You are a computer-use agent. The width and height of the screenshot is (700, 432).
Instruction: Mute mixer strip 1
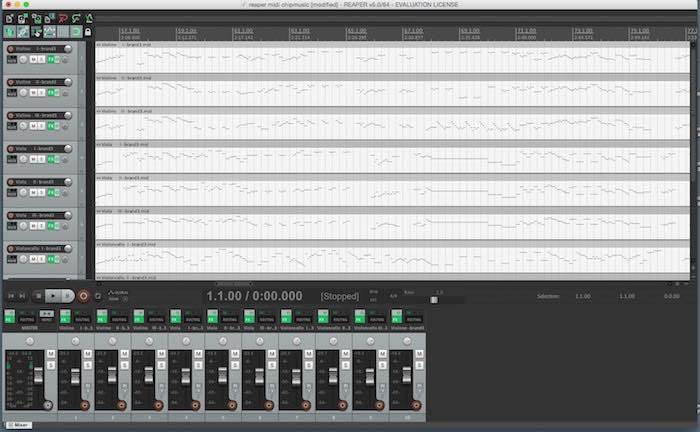click(x=88, y=354)
